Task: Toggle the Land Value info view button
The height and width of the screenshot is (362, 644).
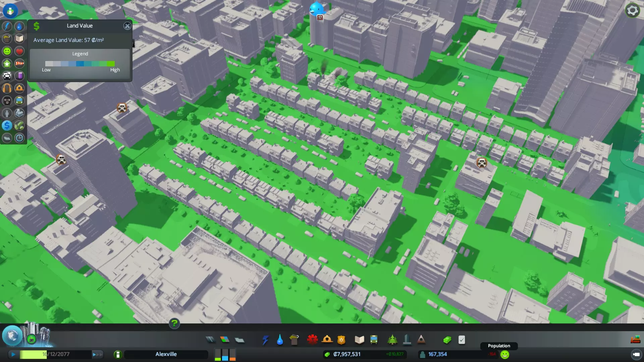Action: click(x=7, y=126)
